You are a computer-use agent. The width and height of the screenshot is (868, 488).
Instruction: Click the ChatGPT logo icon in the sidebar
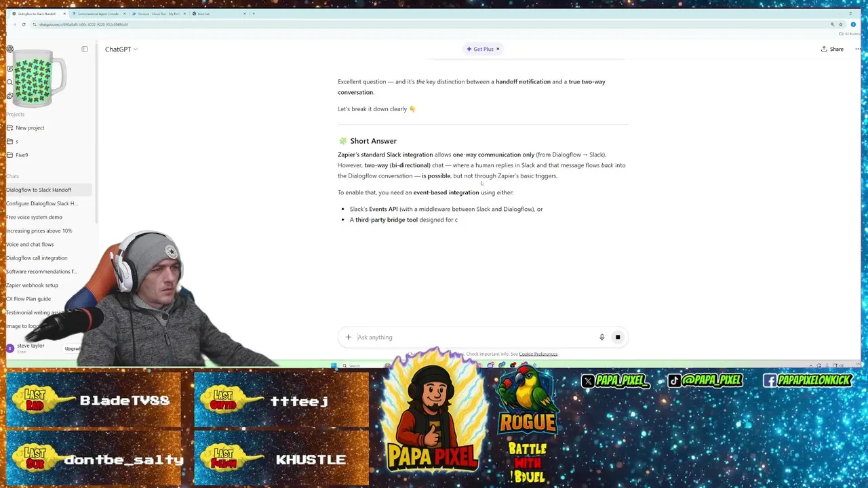click(9, 49)
